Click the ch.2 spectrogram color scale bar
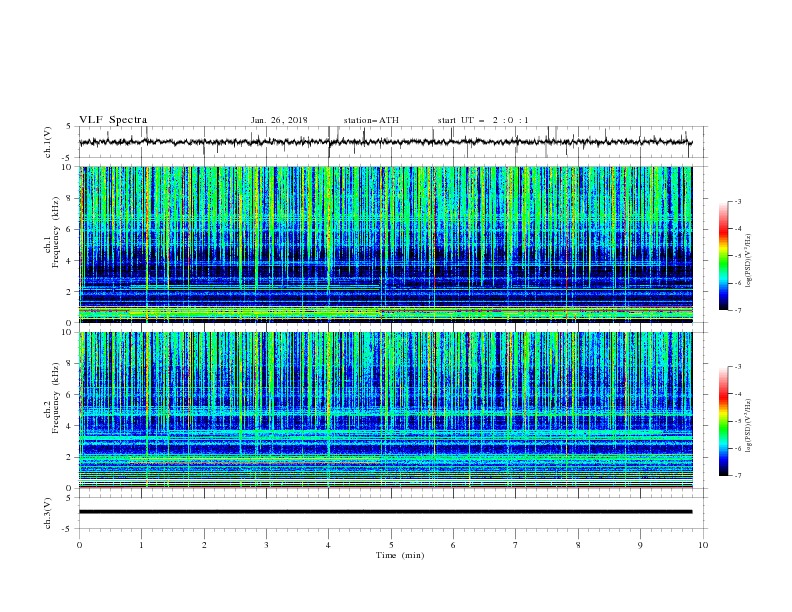Screen dimensions: 792x612 pyautogui.click(x=724, y=421)
